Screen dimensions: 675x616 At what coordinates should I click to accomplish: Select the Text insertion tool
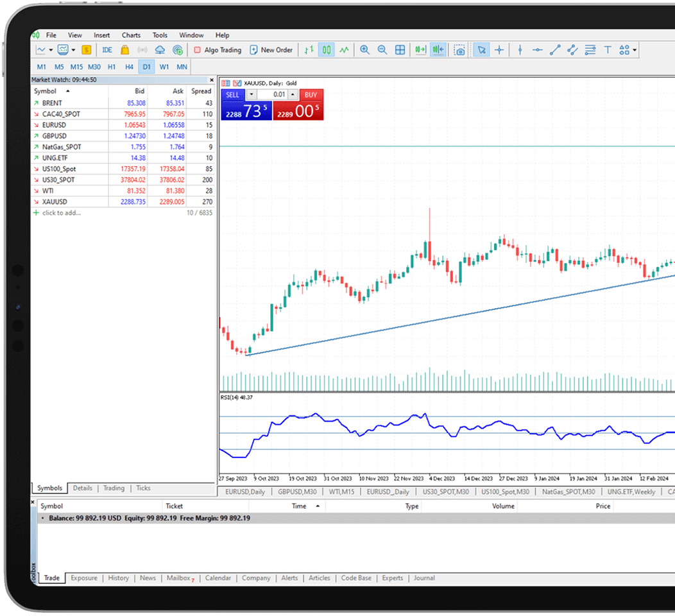click(x=608, y=50)
